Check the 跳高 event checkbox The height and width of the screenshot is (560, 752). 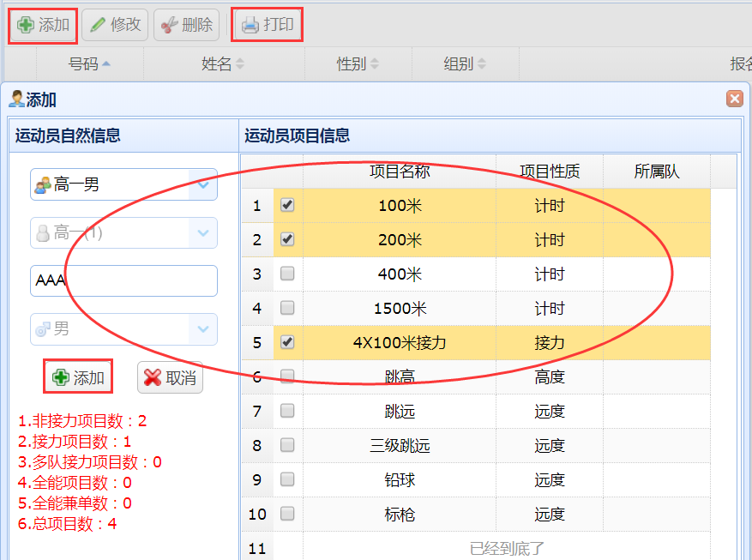[x=287, y=376]
